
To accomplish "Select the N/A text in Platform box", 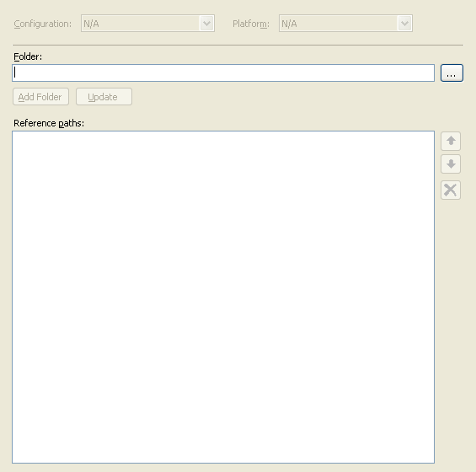I will click(x=289, y=24).
